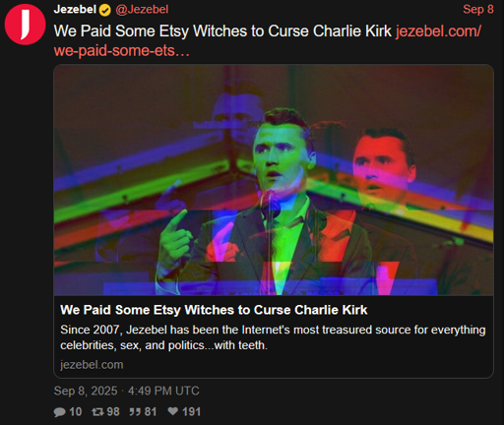Open the glitchy link card preview image
This screenshot has height=425, width=504.
point(274,180)
